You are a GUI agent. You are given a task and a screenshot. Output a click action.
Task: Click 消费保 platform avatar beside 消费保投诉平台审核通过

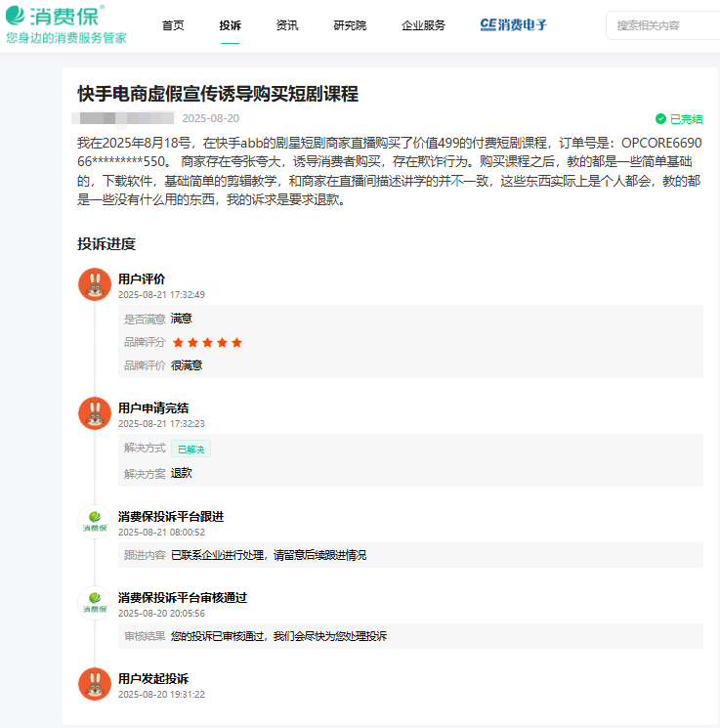(x=95, y=603)
